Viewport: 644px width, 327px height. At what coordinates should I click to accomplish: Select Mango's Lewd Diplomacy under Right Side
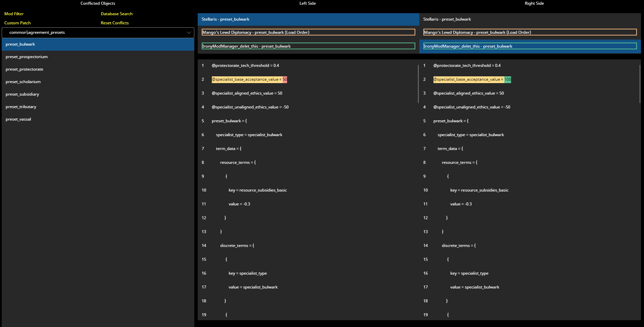(x=530, y=32)
